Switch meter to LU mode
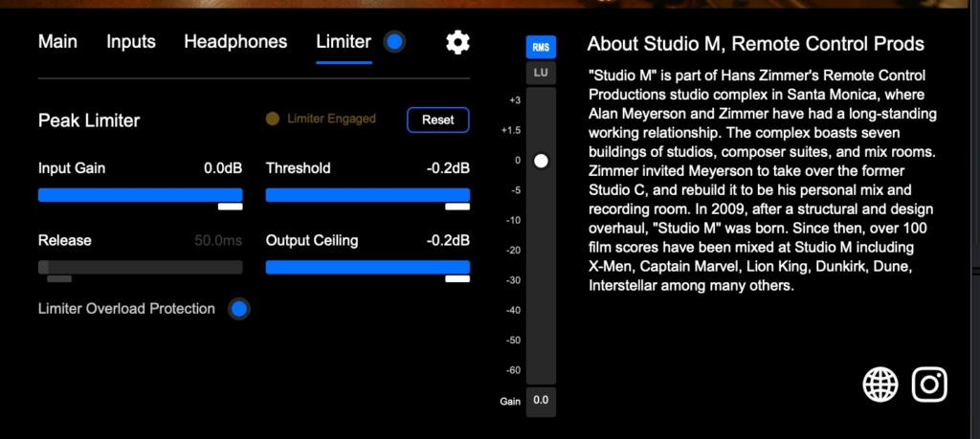This screenshot has height=439, width=980. [x=541, y=73]
